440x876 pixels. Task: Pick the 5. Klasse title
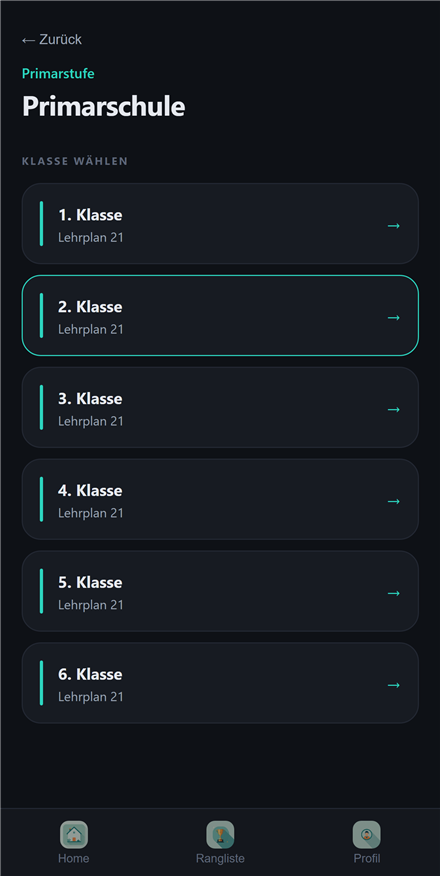point(90,582)
